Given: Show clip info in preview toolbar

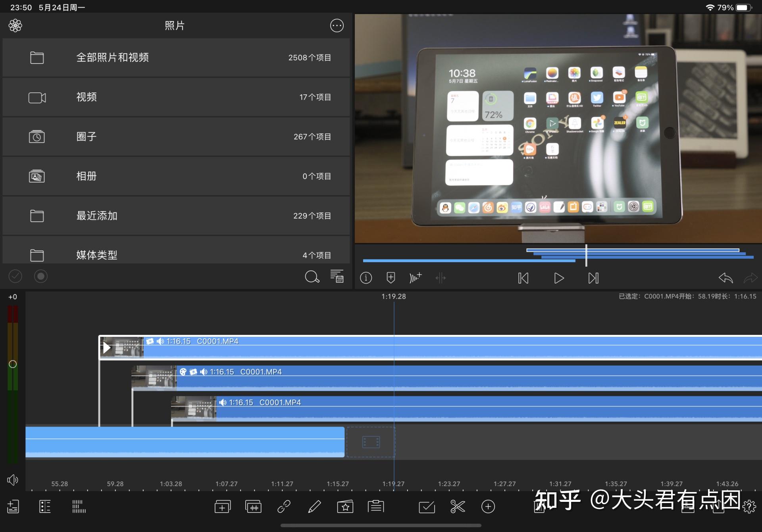Looking at the screenshot, I should coord(366,278).
